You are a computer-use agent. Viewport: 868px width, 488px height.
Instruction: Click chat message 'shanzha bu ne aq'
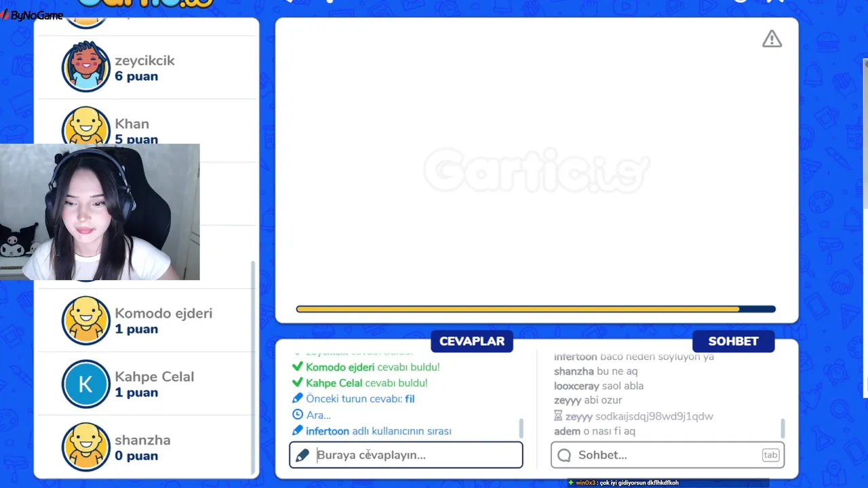[595, 371]
